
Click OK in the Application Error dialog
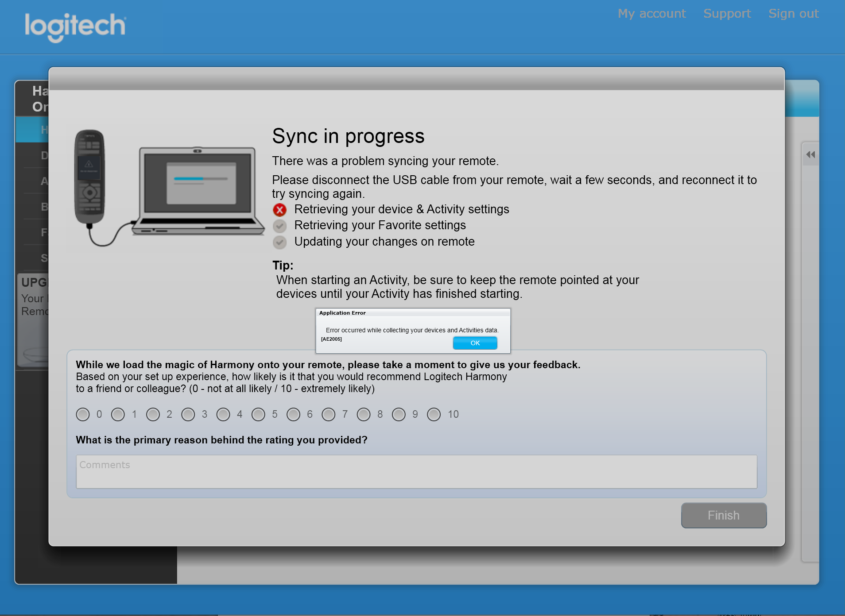pyautogui.click(x=475, y=343)
